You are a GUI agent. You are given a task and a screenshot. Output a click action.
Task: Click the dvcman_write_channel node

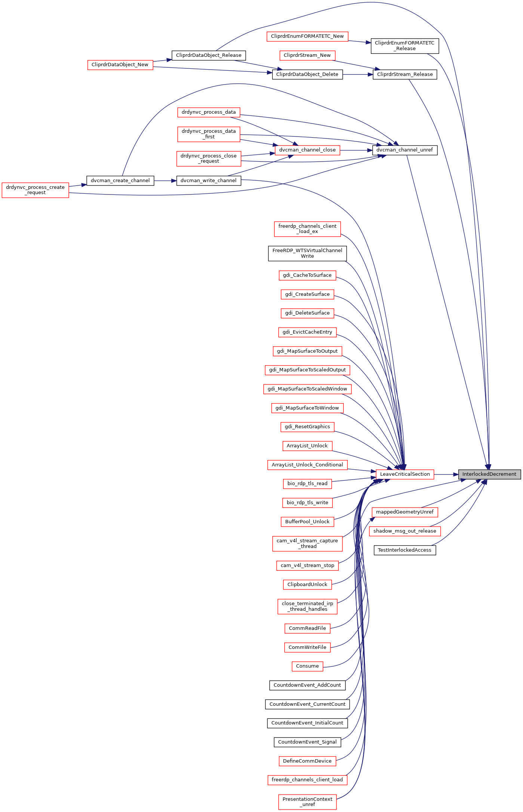(x=208, y=181)
